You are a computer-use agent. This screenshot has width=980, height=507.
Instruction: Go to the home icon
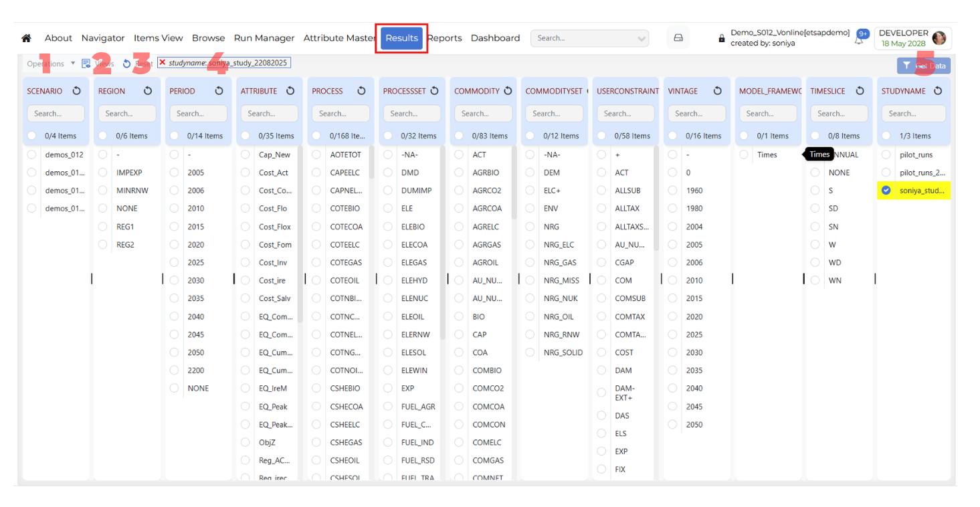coord(26,38)
